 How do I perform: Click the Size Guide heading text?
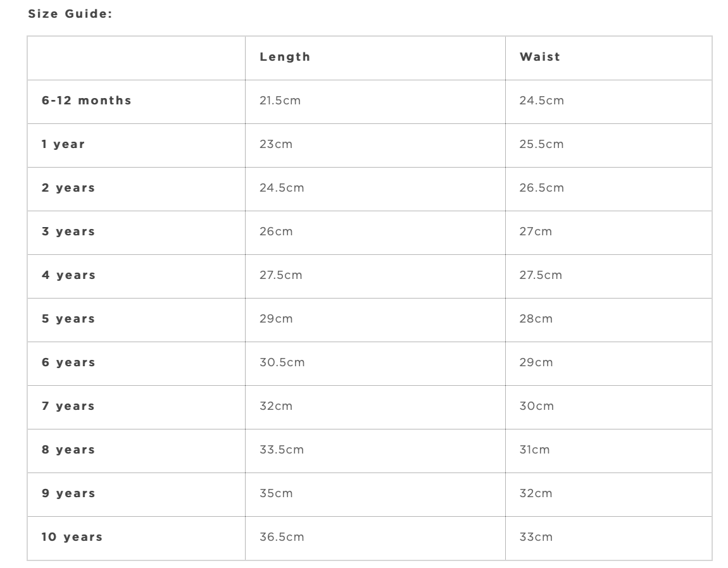(70, 13)
